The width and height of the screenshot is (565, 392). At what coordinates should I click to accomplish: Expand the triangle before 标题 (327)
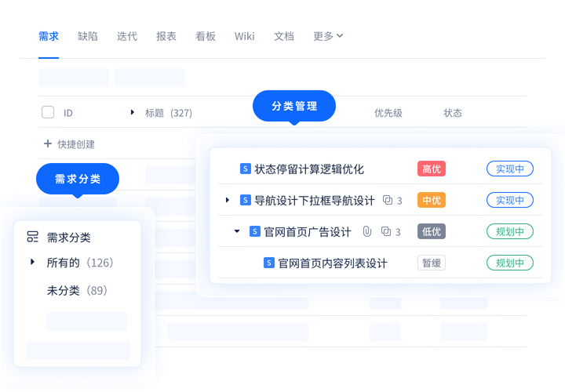[133, 112]
